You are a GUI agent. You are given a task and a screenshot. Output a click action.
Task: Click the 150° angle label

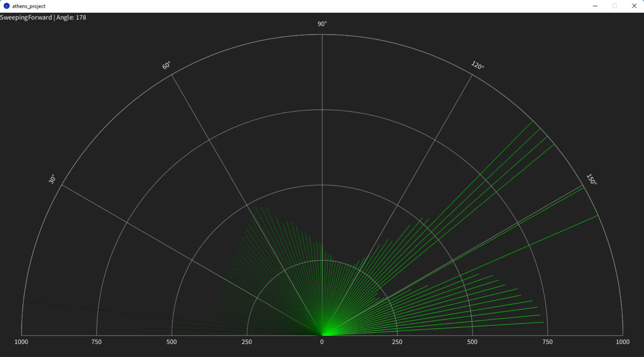[x=591, y=179]
